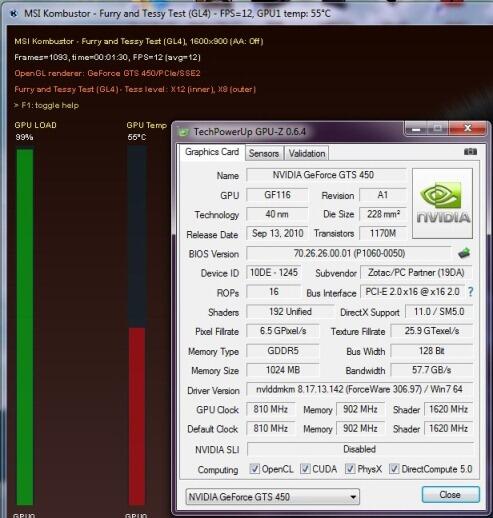
Task: Click the GPU Clock field 810 MHz
Action: point(270,409)
